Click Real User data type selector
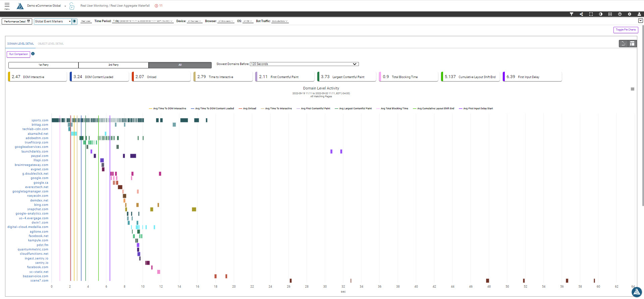This screenshot has height=299, width=644. click(86, 21)
